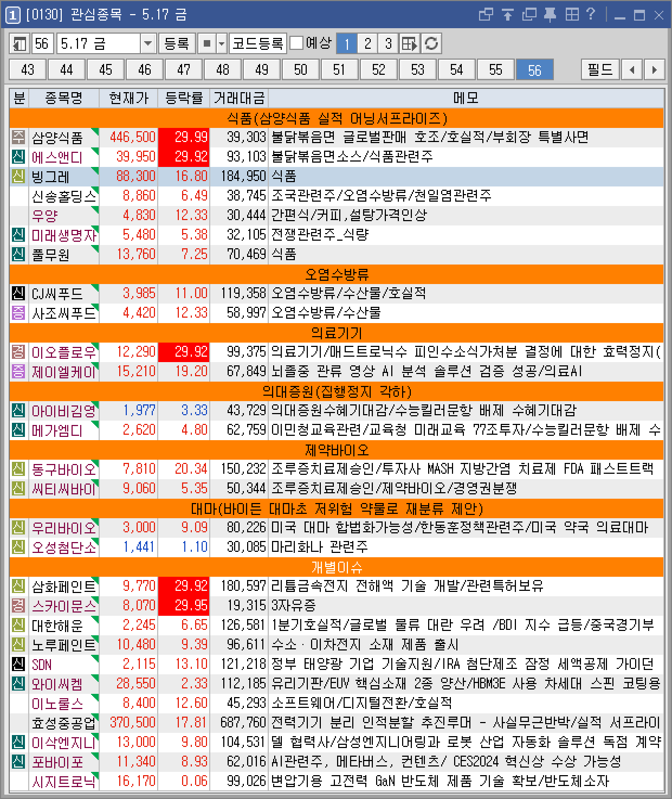The height and width of the screenshot is (799, 672).
Task: Click the black 신 icon beside SDN
Action: pyautogui.click(x=18, y=664)
